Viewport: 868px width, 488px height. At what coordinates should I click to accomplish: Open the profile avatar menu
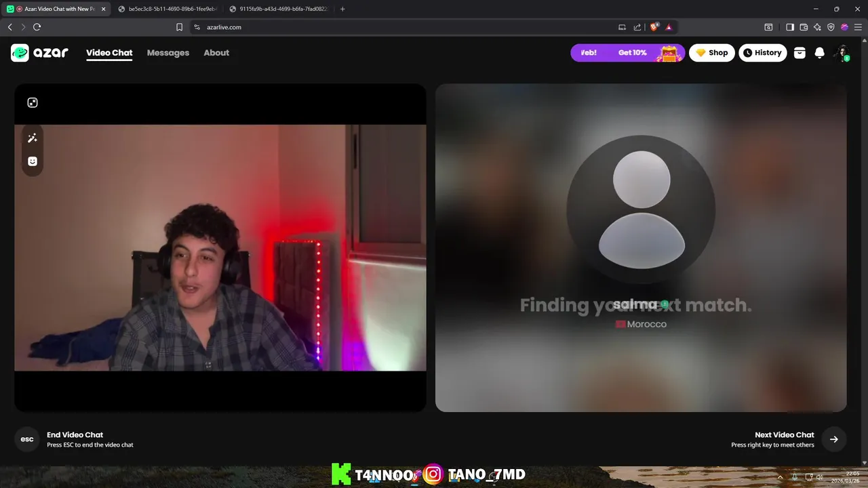point(842,53)
